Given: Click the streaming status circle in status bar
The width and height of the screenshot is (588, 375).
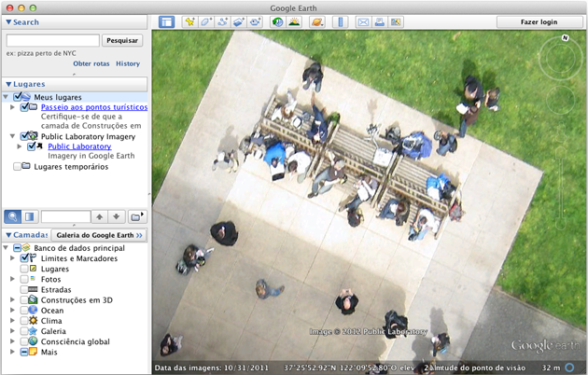Looking at the screenshot, I should [x=569, y=368].
